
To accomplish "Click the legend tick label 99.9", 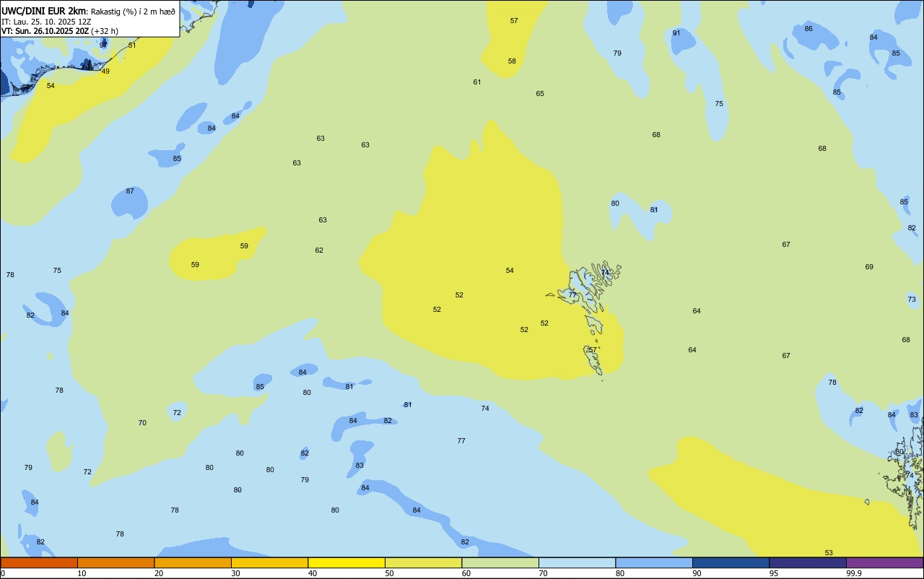I will (x=854, y=573).
